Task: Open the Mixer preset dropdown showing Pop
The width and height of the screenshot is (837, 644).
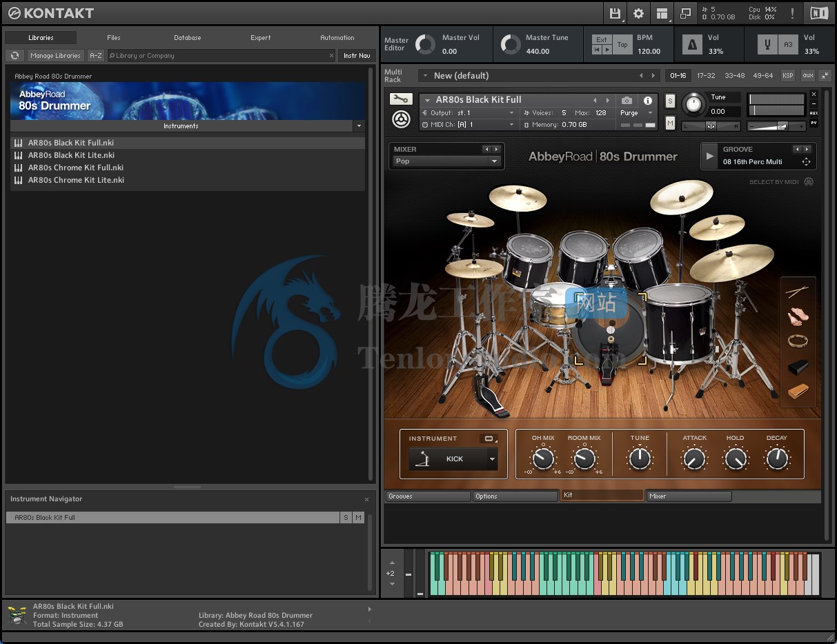Action: point(446,161)
